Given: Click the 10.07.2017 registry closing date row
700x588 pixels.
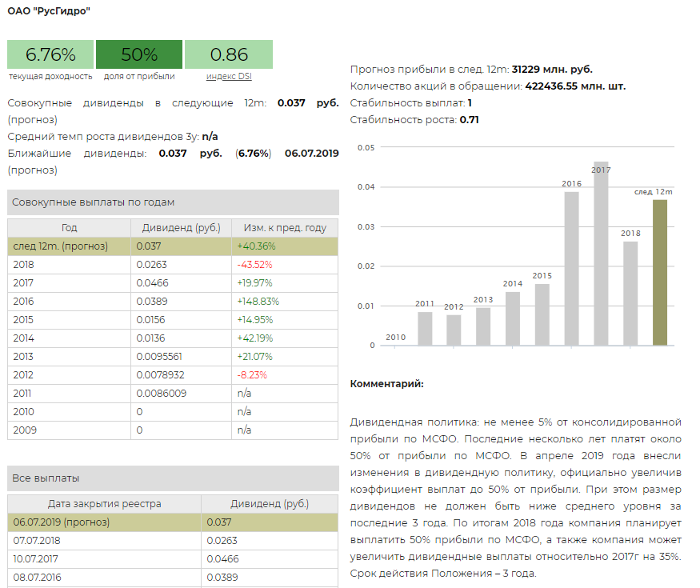Looking at the screenshot, I should click(x=104, y=559).
